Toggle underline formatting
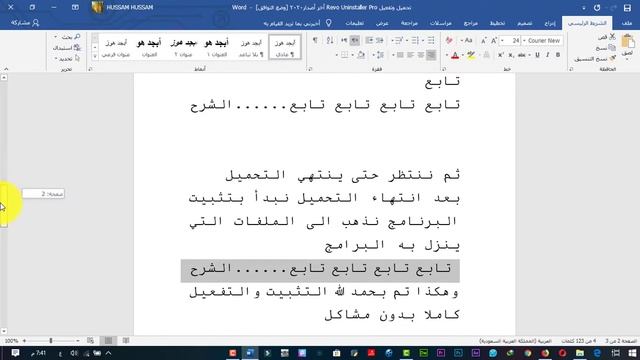 click(537, 55)
